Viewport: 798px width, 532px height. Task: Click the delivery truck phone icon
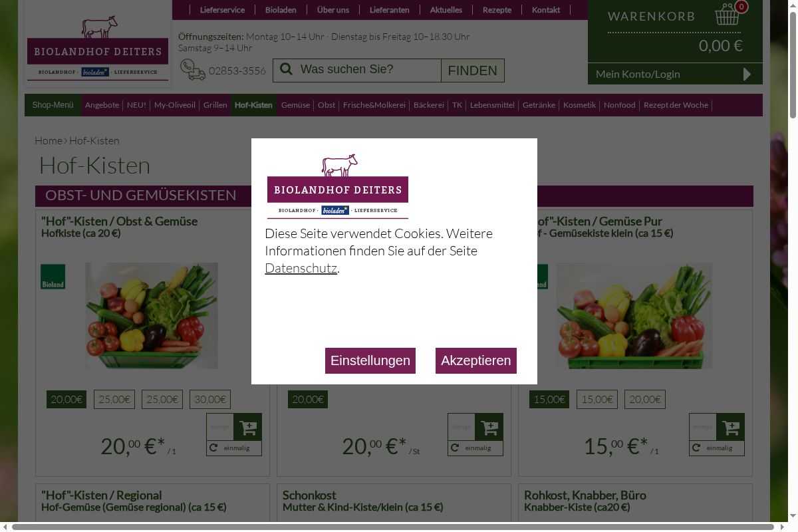point(193,70)
